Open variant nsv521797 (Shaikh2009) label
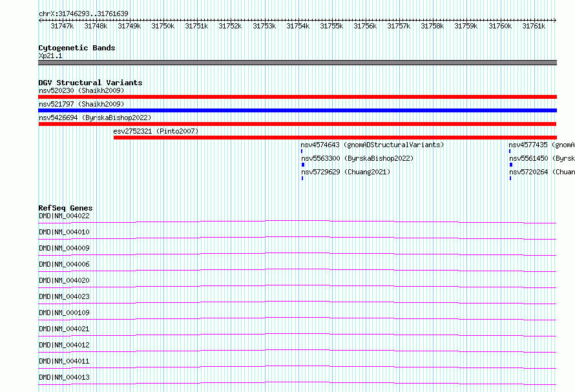 (81, 104)
